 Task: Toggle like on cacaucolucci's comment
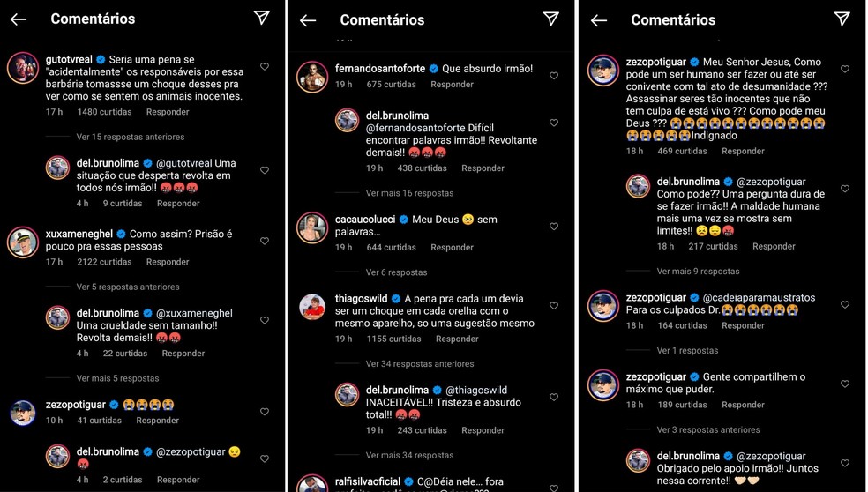pos(554,226)
